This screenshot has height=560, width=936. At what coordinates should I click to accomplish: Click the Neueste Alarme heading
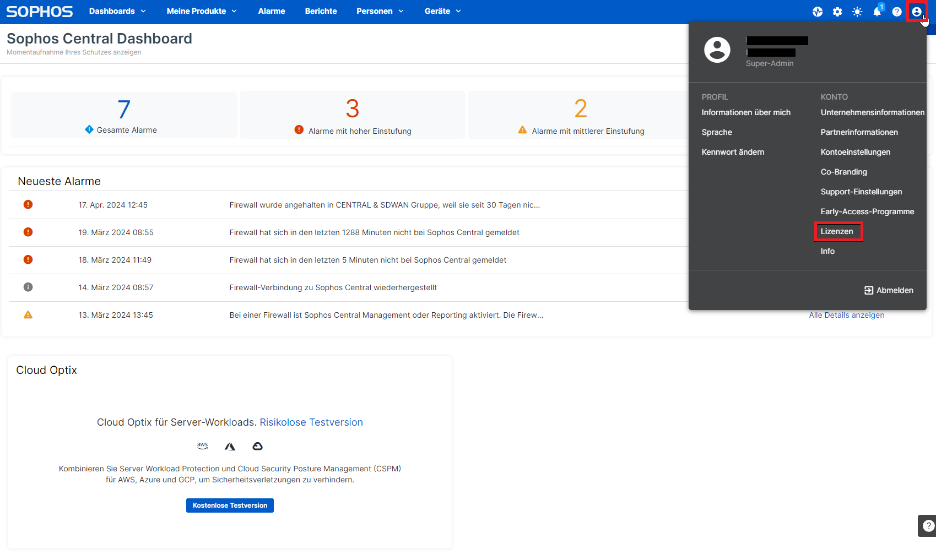tap(59, 181)
